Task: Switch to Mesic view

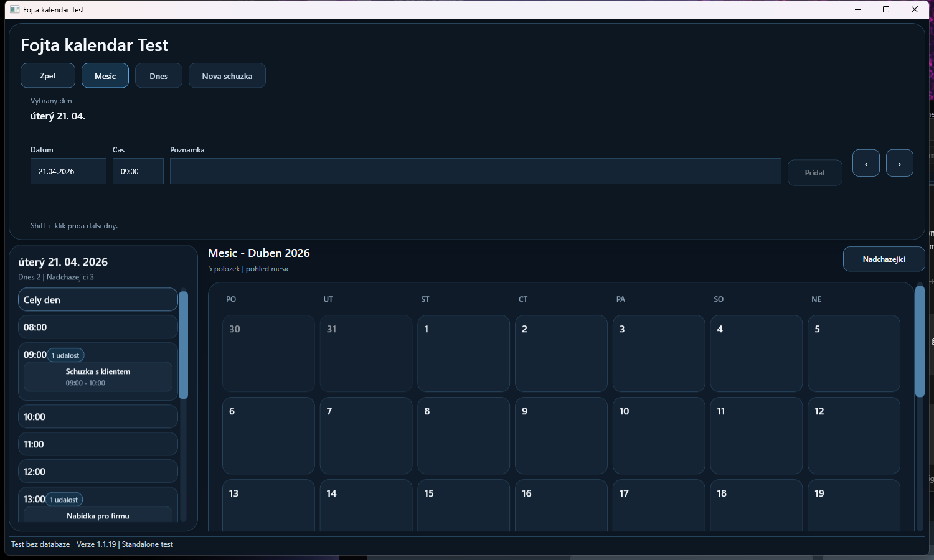Action: pos(105,76)
